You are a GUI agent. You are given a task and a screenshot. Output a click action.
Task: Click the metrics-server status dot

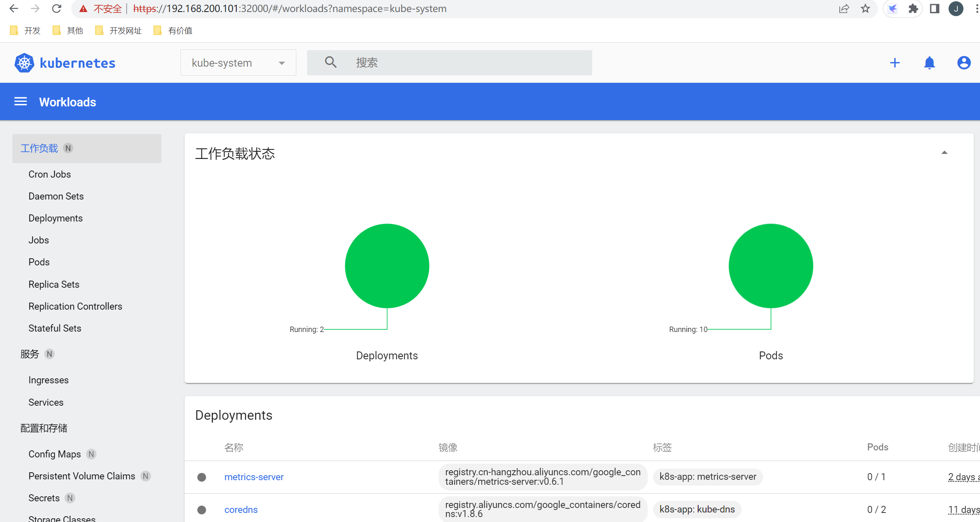pyautogui.click(x=202, y=477)
